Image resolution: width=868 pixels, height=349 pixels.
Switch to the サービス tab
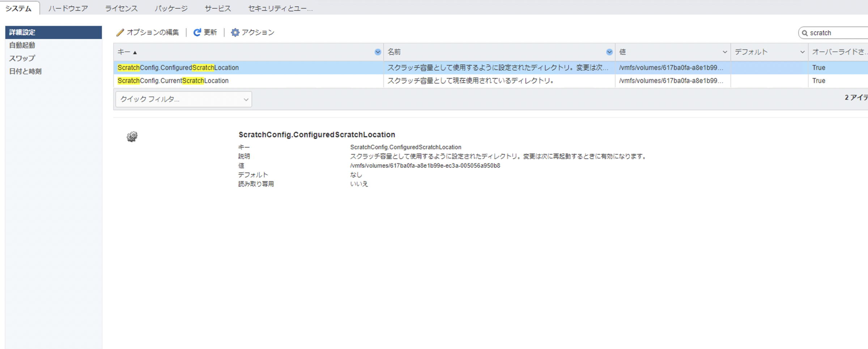click(x=217, y=8)
